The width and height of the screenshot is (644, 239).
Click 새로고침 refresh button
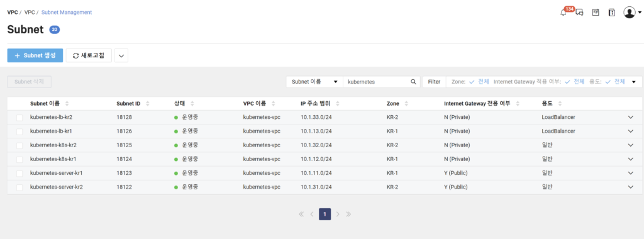pos(89,55)
